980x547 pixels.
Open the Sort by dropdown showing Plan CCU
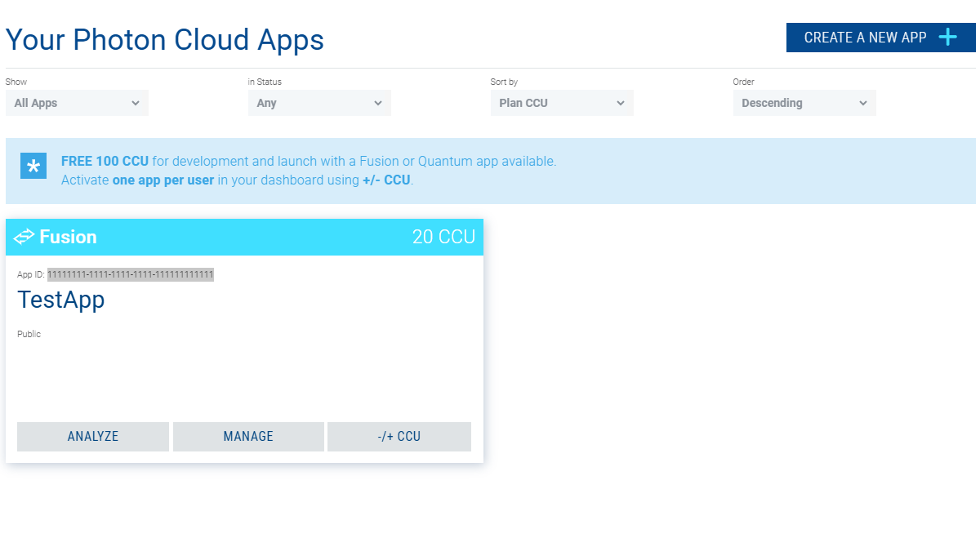coord(562,103)
